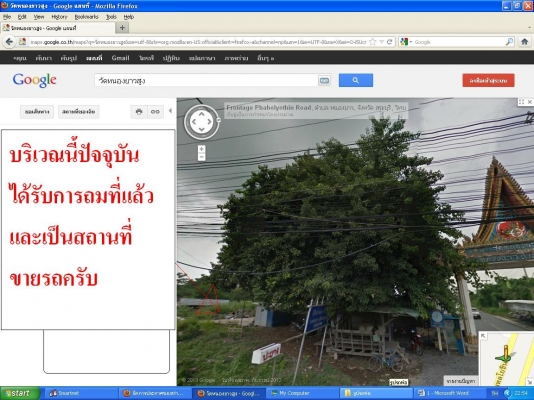Click search magnifier in Firefox search box
This screenshot has width=534, height=400.
coord(509,42)
